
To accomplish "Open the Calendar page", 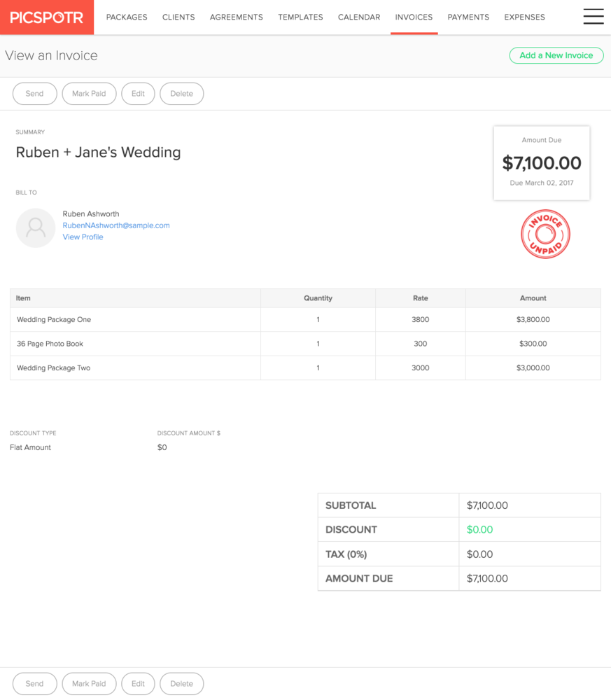I will click(359, 17).
